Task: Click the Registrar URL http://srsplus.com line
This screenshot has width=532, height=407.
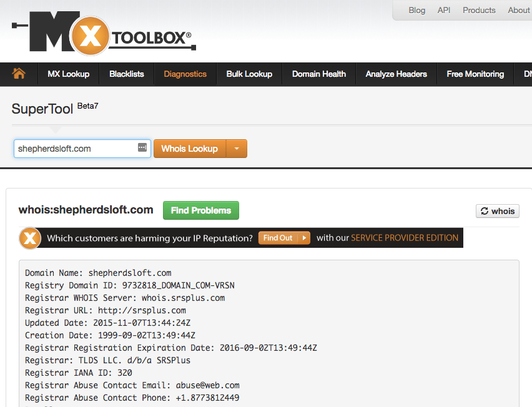Action: point(106,310)
